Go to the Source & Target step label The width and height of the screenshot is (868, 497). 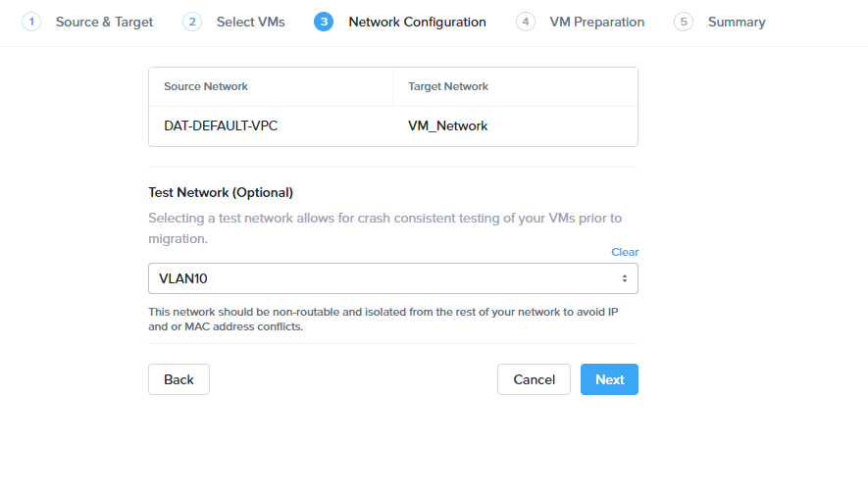pyautogui.click(x=104, y=22)
